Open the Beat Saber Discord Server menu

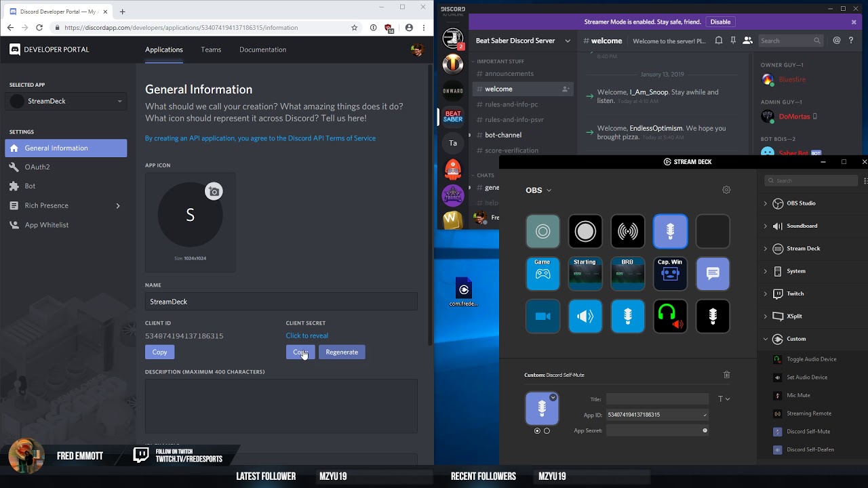pos(523,41)
